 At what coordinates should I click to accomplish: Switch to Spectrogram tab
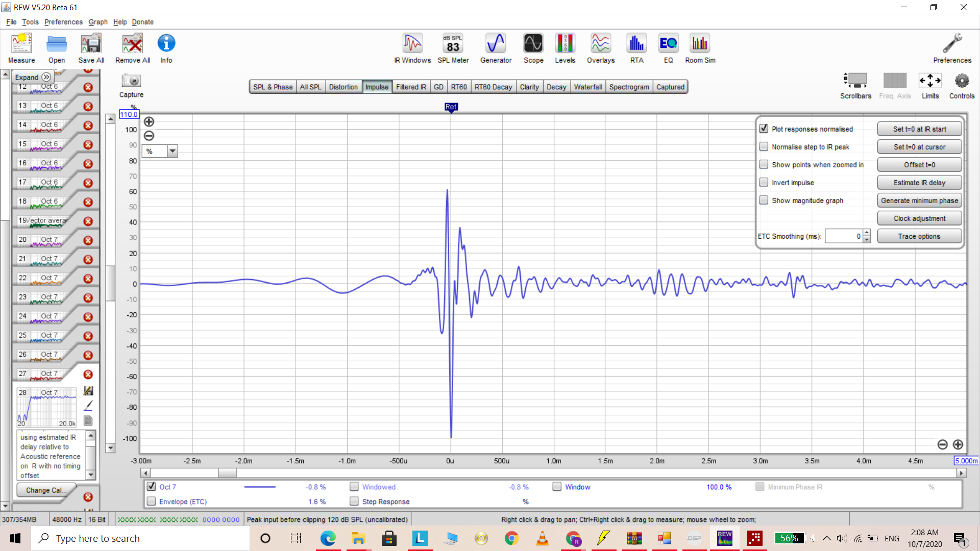pos(629,87)
